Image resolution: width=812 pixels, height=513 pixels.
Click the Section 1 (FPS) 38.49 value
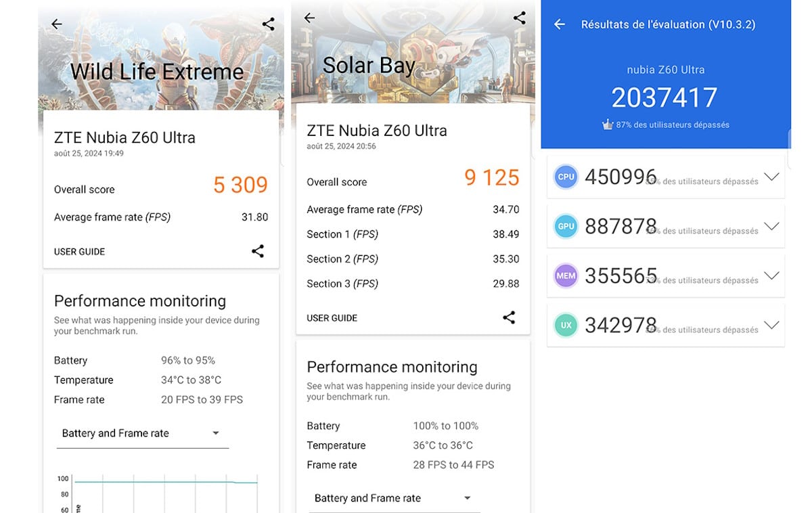[506, 234]
